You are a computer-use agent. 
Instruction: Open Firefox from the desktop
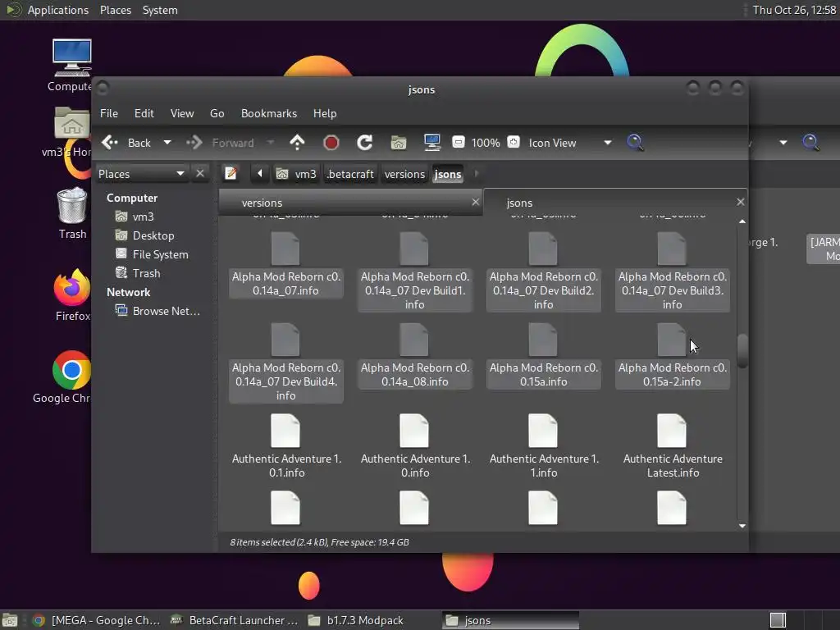[72, 295]
